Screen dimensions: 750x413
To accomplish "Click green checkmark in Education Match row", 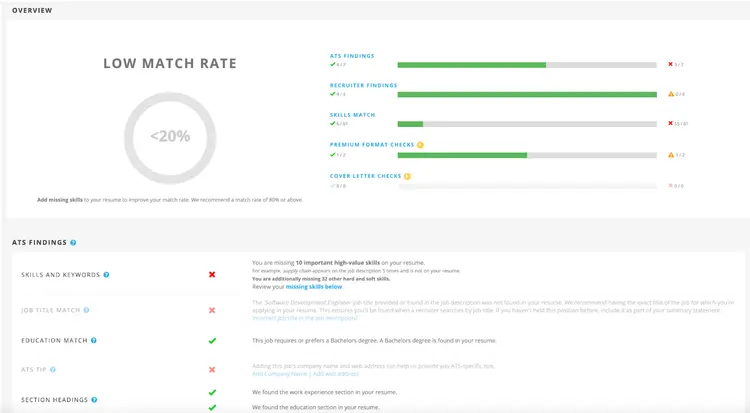I will (212, 341).
